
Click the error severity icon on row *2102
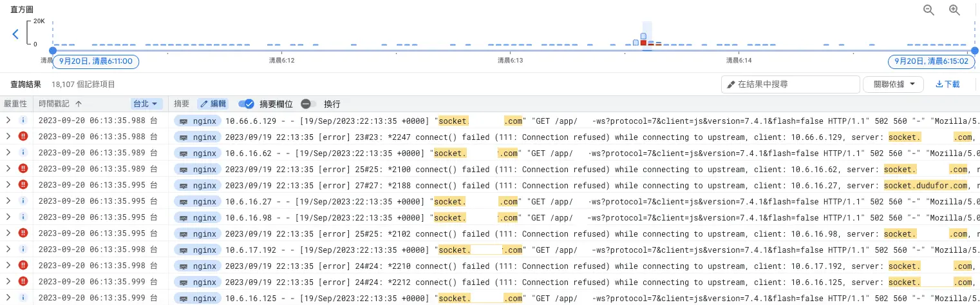[x=23, y=233]
